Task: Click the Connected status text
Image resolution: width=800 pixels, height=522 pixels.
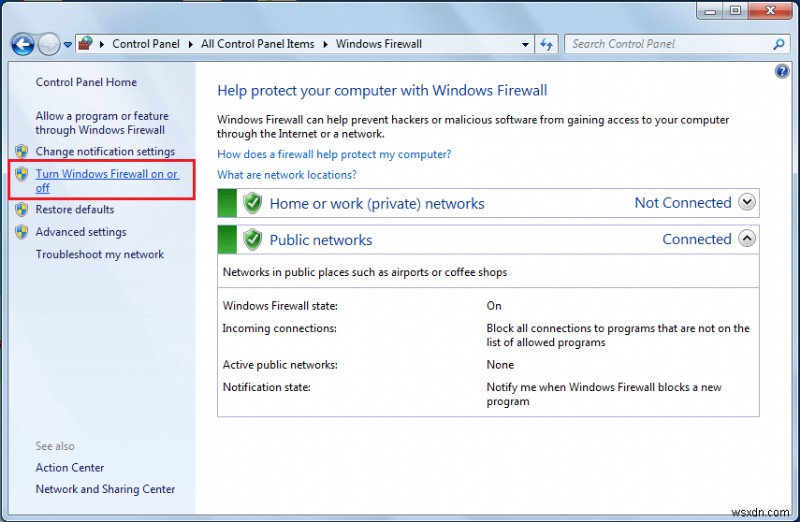Action: click(x=696, y=239)
